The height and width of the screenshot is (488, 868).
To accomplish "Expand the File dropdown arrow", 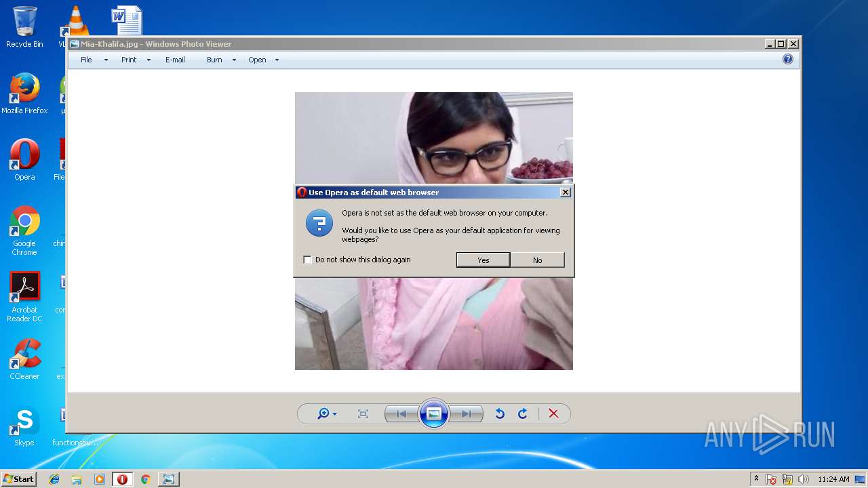I will tap(106, 60).
